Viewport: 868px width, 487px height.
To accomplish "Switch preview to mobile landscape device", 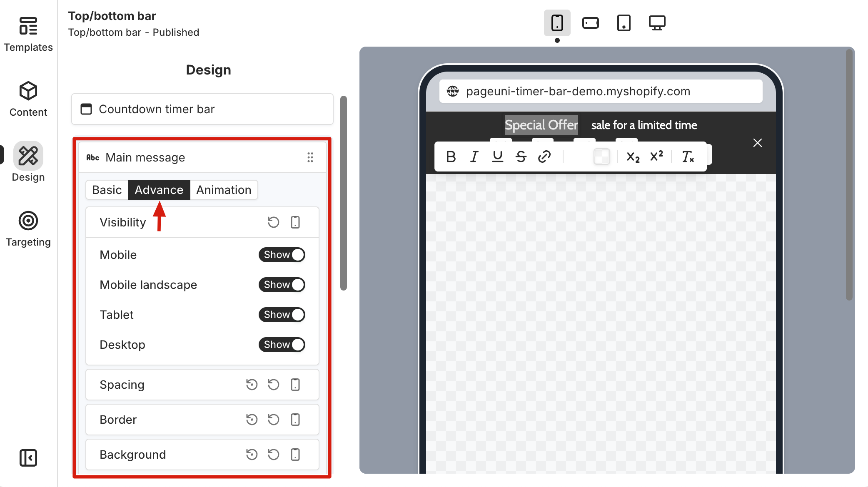I will click(591, 23).
